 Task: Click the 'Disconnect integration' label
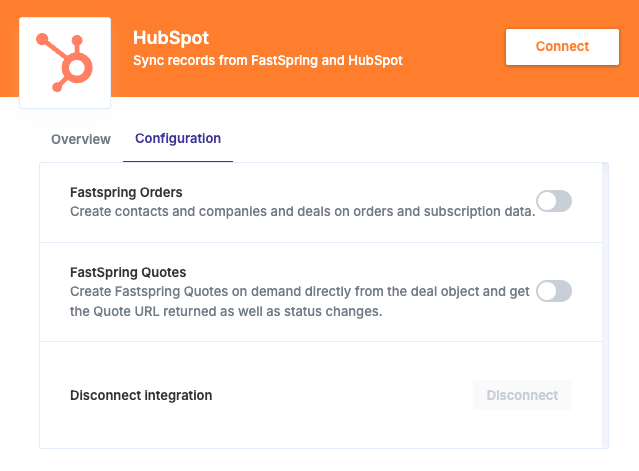(x=141, y=395)
